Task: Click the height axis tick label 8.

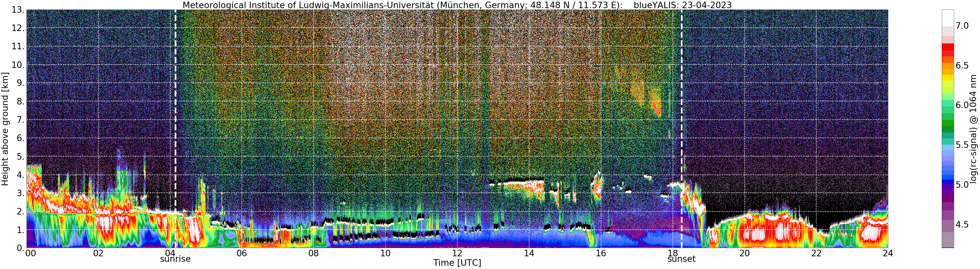Action: pos(20,102)
